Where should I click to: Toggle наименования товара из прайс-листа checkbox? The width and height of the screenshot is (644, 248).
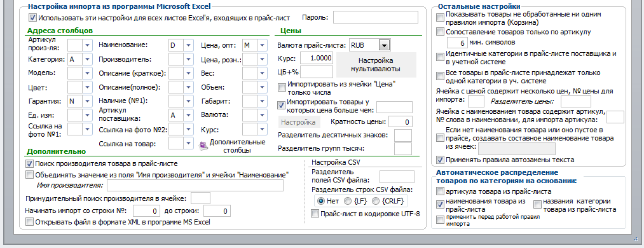pos(441,204)
